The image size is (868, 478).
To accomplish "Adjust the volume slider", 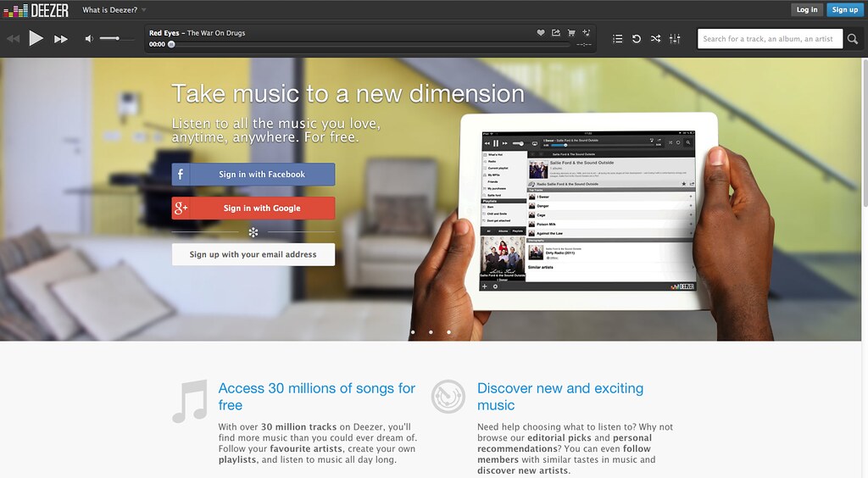I will pos(117,38).
